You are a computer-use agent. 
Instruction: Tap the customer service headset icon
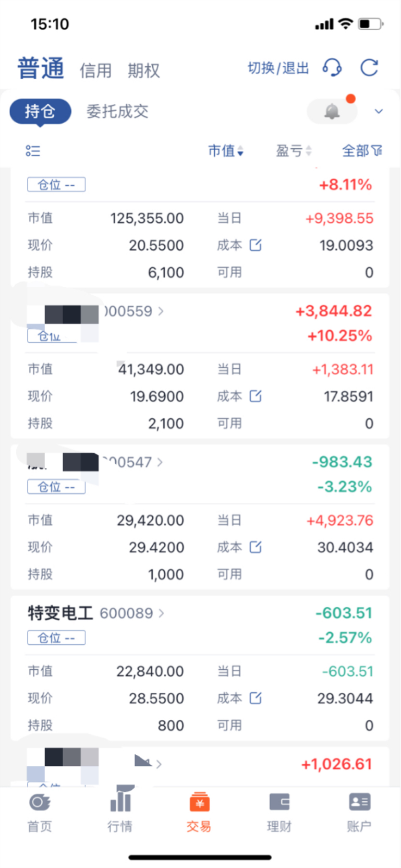click(332, 68)
